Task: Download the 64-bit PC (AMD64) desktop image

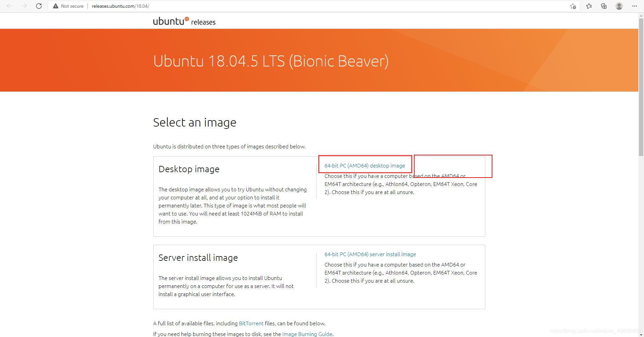Action: [x=365, y=165]
